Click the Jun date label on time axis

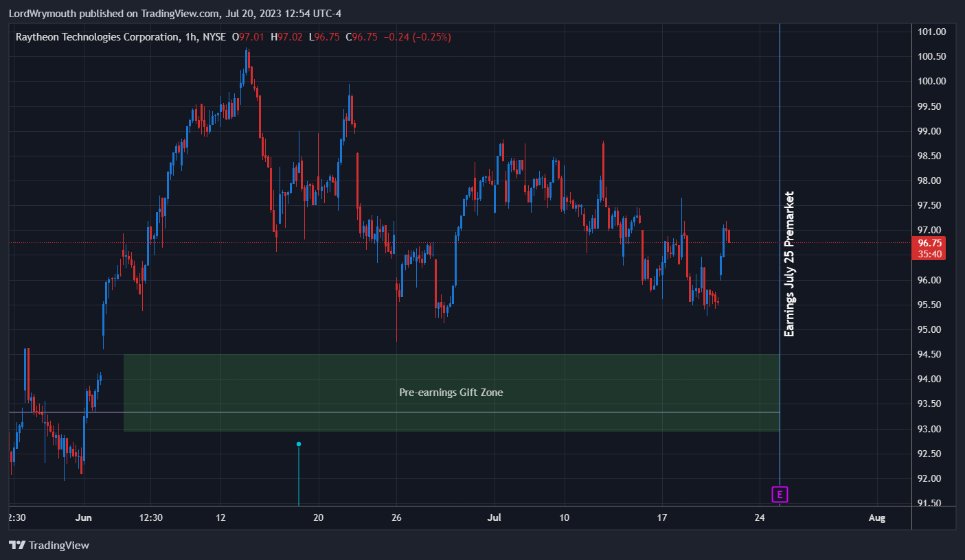tap(84, 518)
